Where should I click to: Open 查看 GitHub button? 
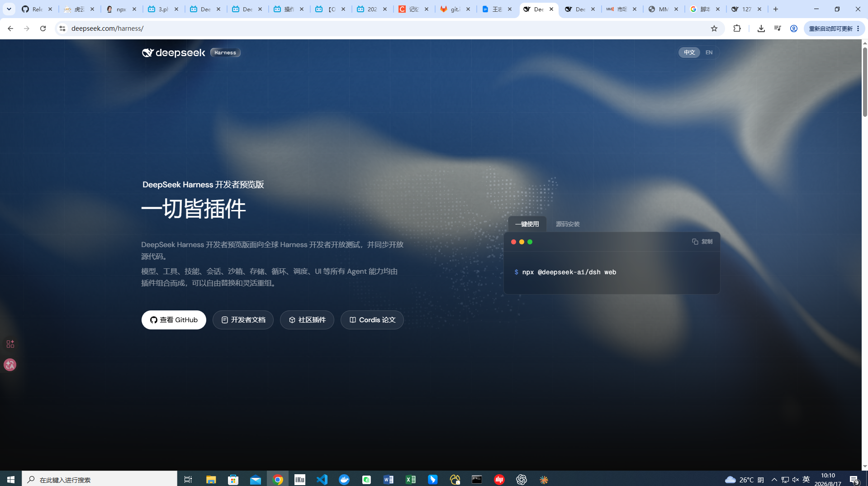click(x=174, y=320)
